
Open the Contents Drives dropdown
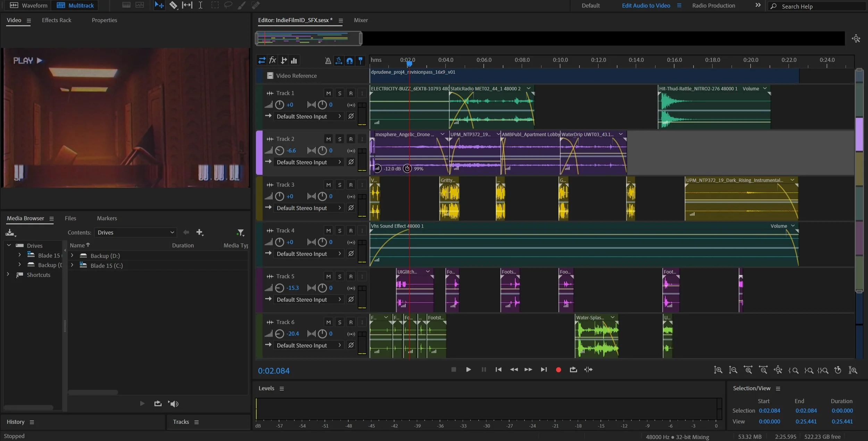coord(135,232)
